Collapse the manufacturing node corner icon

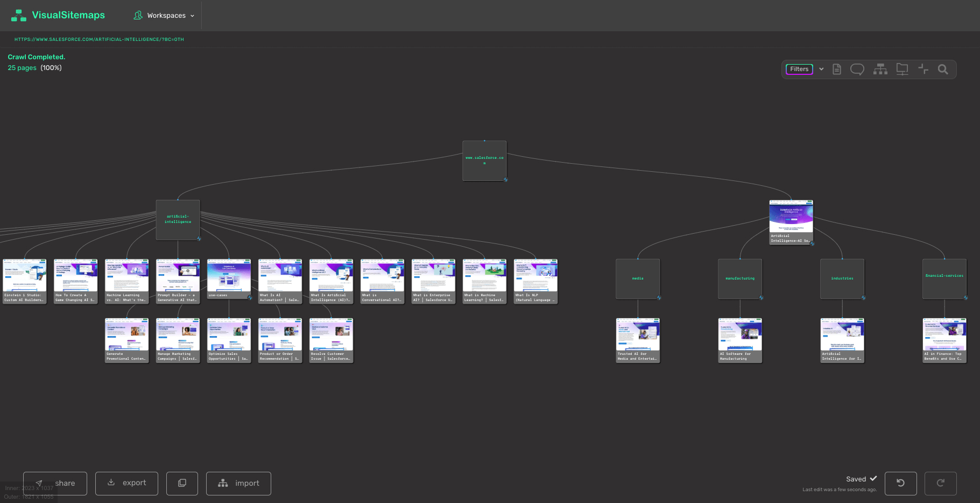(x=761, y=297)
